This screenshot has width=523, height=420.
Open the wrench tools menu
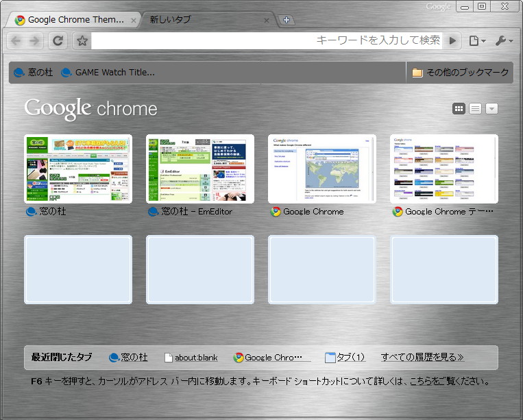pyautogui.click(x=504, y=40)
